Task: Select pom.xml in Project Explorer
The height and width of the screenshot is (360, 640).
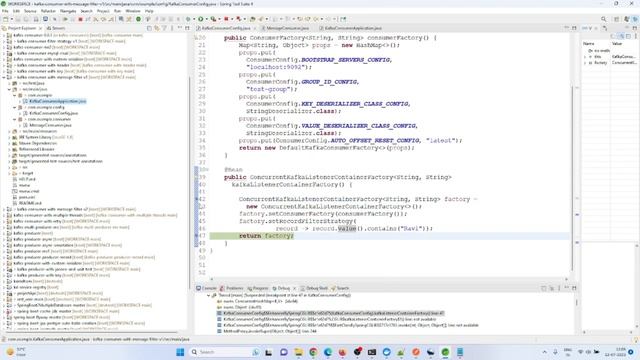Action: [27, 197]
